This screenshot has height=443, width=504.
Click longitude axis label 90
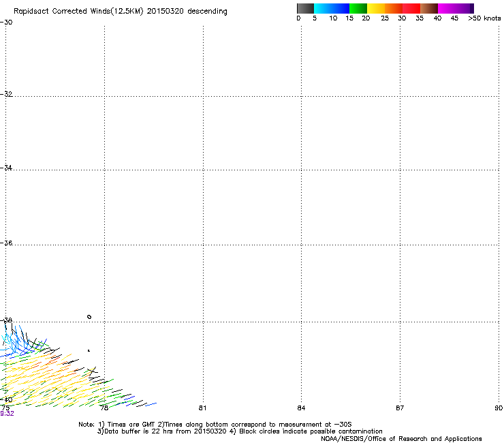pyautogui.click(x=499, y=408)
